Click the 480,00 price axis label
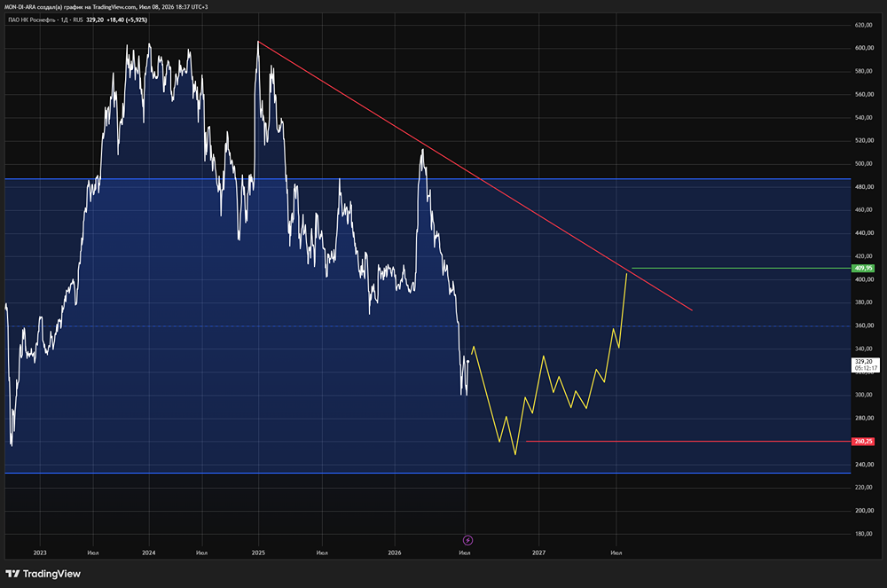887x588 pixels. point(863,186)
